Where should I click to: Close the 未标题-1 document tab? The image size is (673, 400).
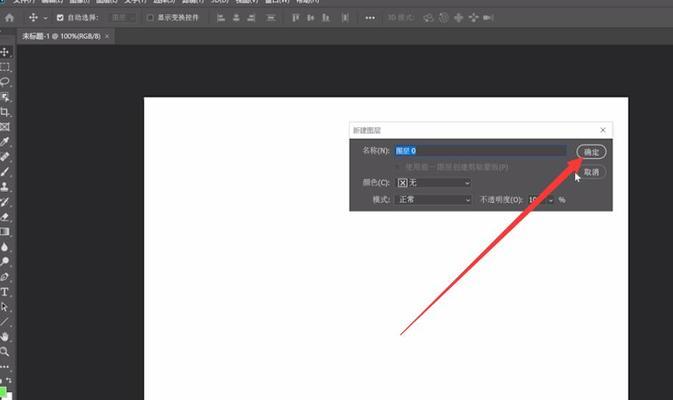pyautogui.click(x=107, y=36)
